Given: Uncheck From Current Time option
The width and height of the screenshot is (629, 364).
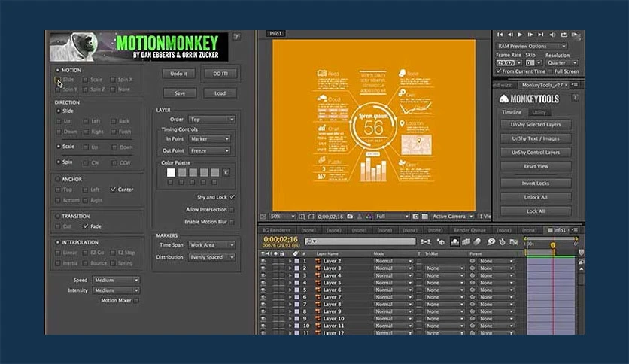Looking at the screenshot, I should (499, 71).
